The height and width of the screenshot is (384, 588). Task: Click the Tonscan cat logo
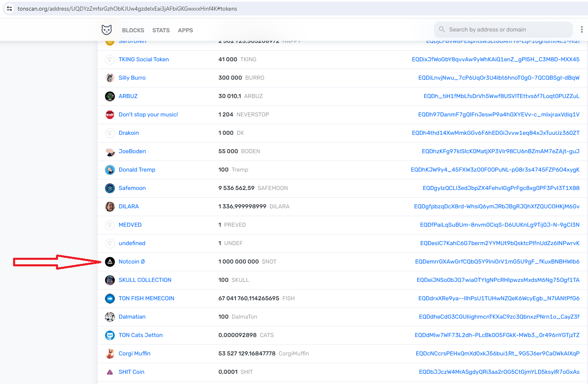pos(107,30)
